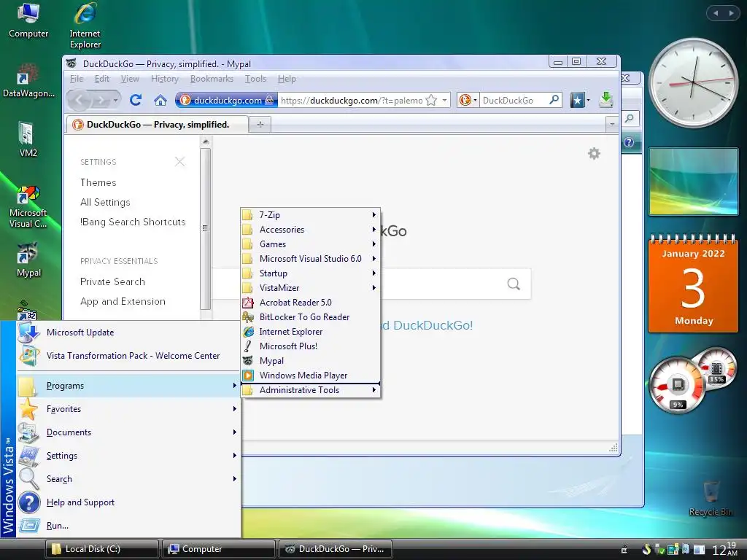Click All Settings in DuckDuckGo panel
The width and height of the screenshot is (747, 560).
[x=105, y=203]
